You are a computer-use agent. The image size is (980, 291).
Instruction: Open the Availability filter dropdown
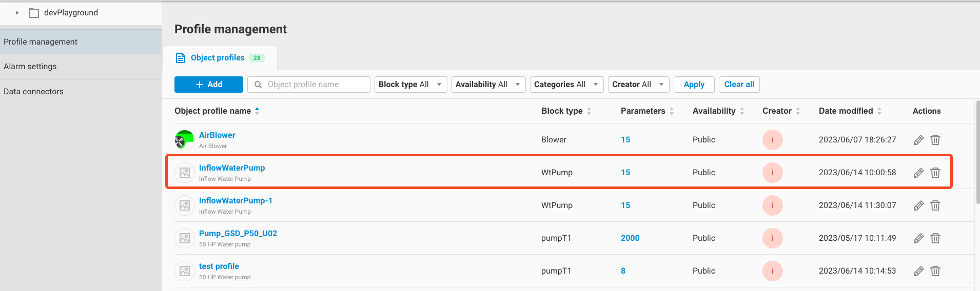pos(488,85)
